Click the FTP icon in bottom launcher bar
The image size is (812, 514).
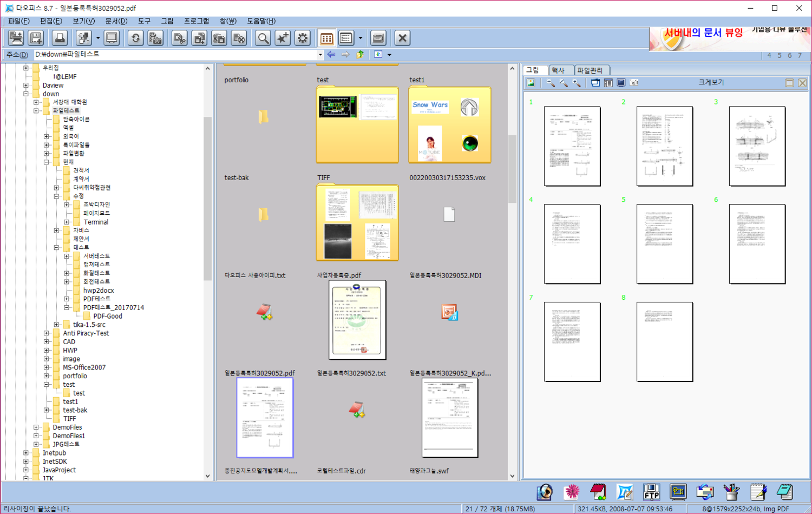click(x=651, y=492)
